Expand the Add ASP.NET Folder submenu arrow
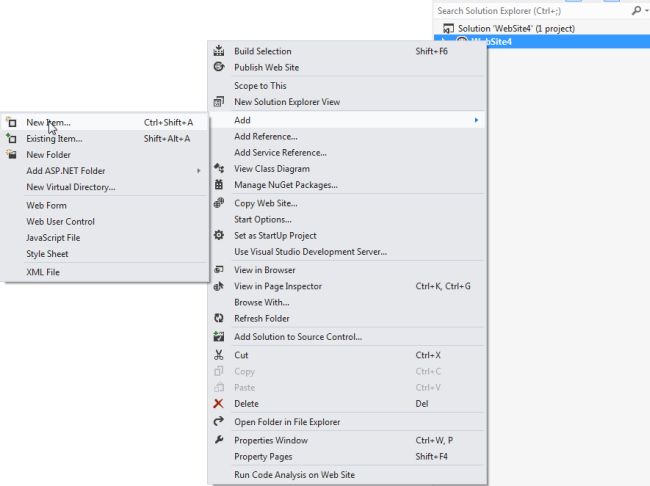This screenshot has width=650, height=486. pos(199,170)
